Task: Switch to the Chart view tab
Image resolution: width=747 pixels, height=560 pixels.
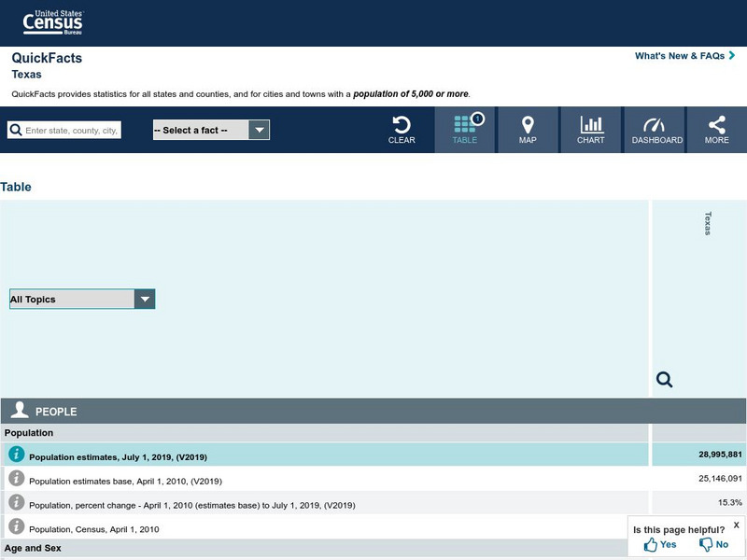Action: click(x=591, y=130)
